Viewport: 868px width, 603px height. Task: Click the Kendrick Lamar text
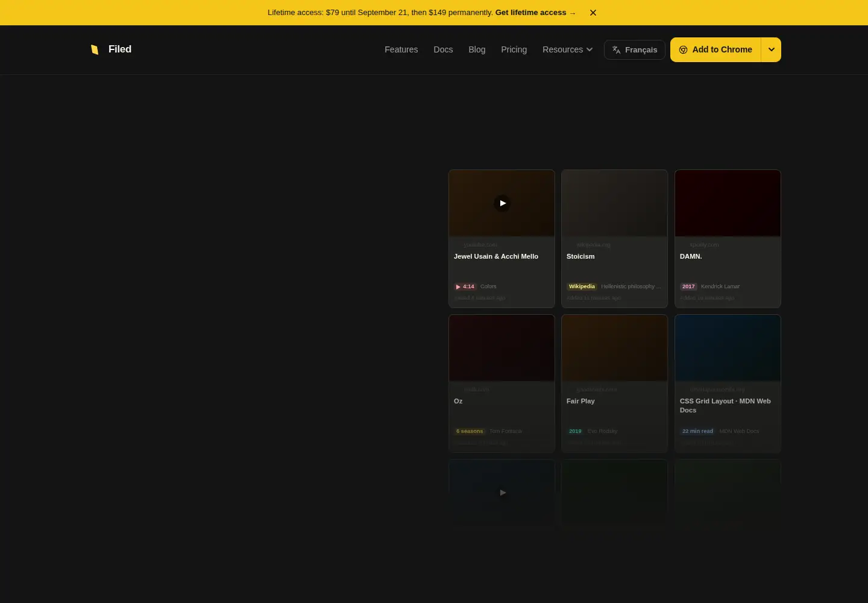(720, 286)
